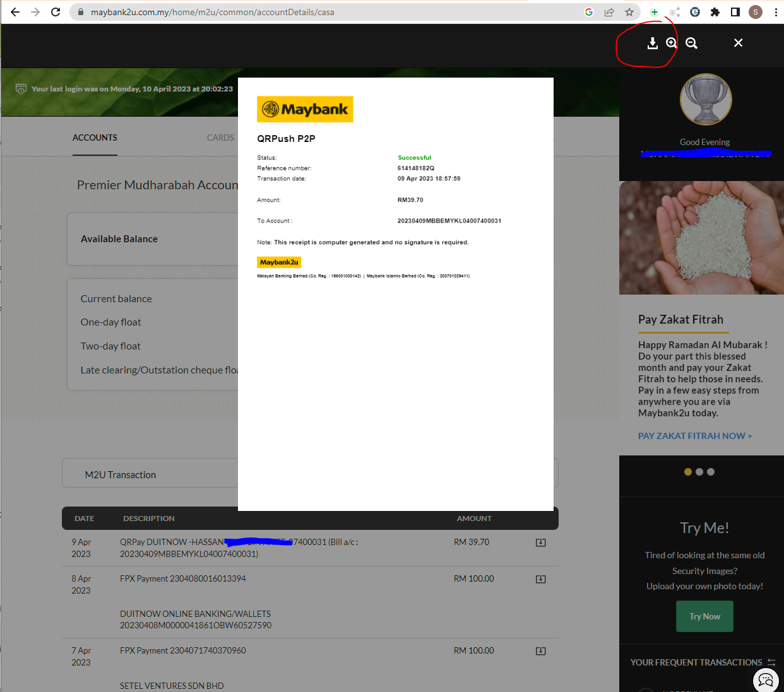
Task: Switch to the CARDS tab
Action: pos(220,138)
